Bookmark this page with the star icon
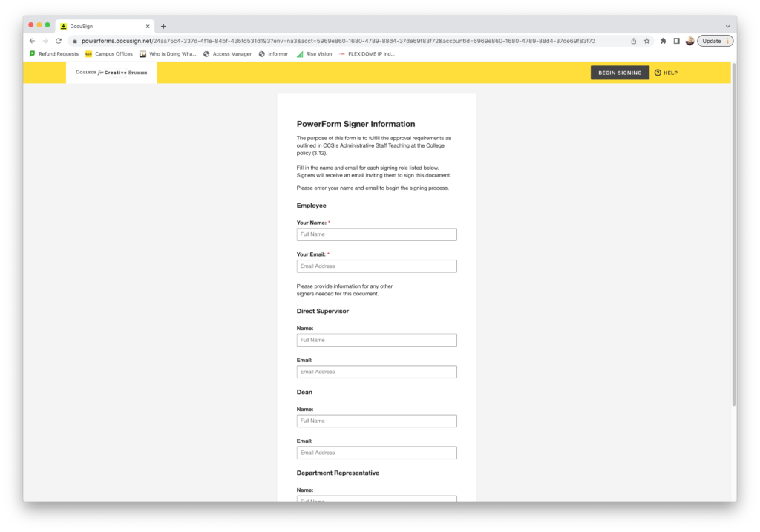 tap(646, 41)
